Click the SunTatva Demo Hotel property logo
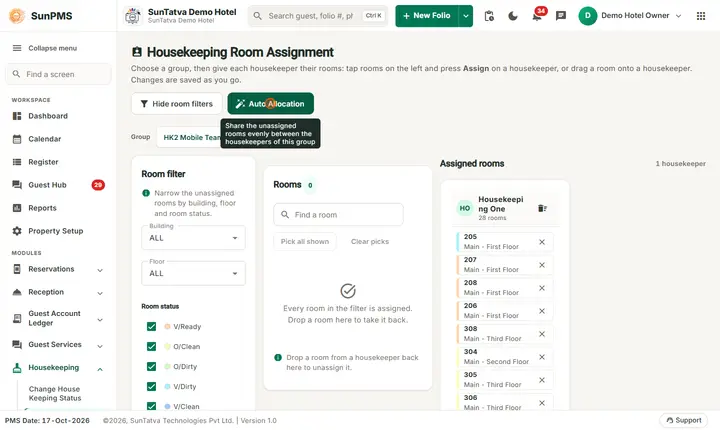720x430 pixels. 133,16
